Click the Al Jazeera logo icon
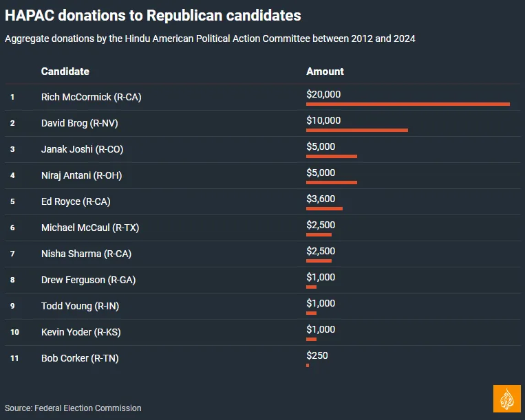Screen dimensions: 525x420 click(x=506, y=399)
